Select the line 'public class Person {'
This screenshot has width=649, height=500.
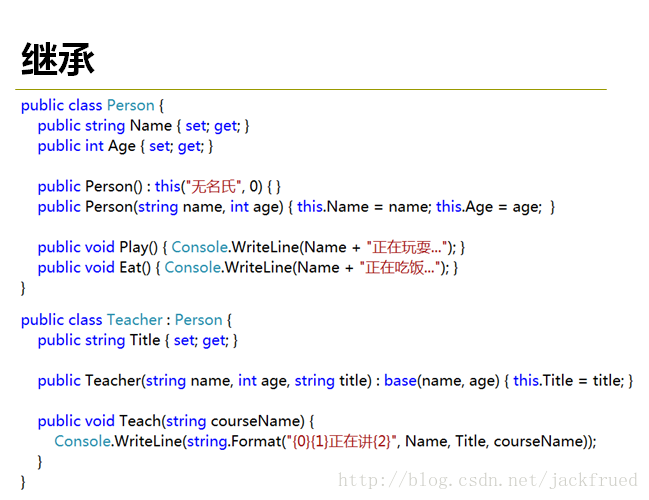tap(92, 106)
